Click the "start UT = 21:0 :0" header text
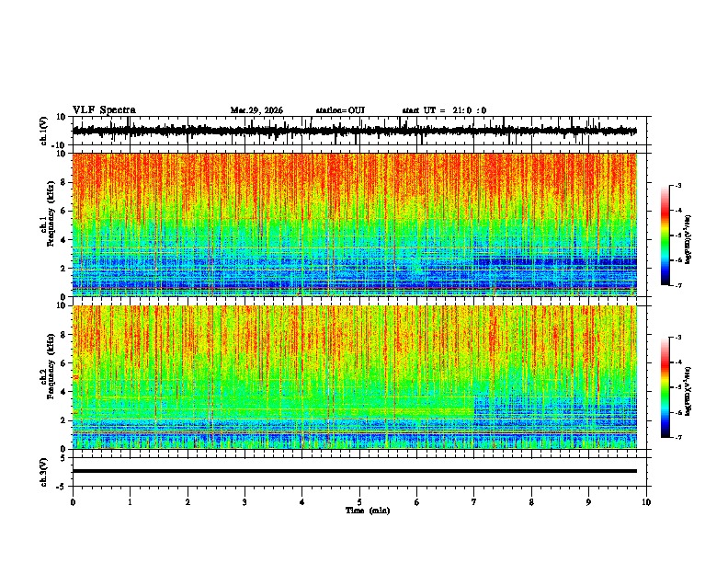Image resolution: width=728 pixels, height=563 pixels. coord(444,110)
